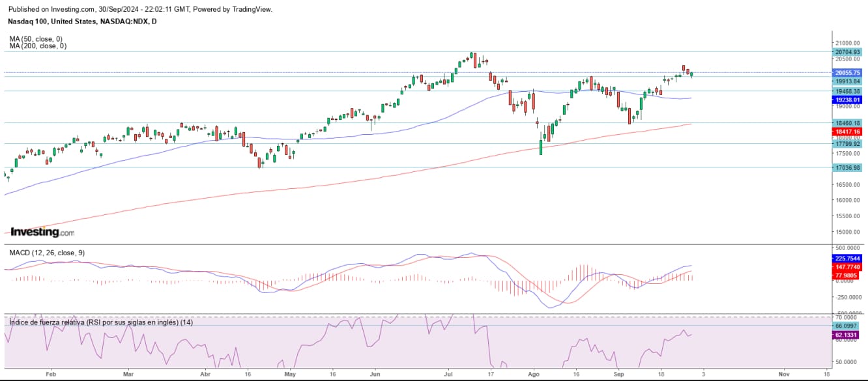This screenshot has height=381, width=868.
Task: Click the 17500.00 price axis tick
Action: coord(847,154)
